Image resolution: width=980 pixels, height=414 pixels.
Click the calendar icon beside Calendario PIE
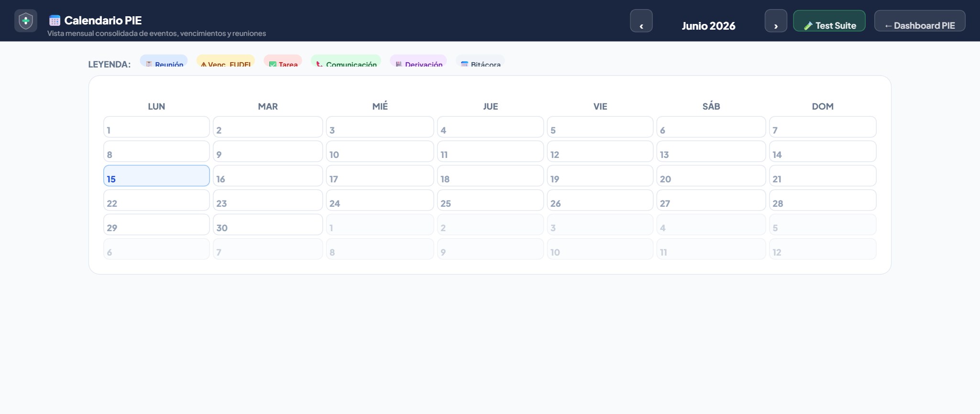(55, 20)
